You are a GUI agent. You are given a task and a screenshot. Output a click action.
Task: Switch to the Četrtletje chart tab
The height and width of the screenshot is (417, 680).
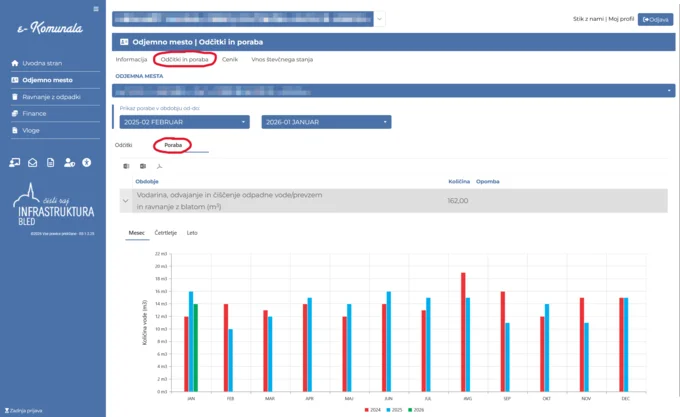pos(166,232)
